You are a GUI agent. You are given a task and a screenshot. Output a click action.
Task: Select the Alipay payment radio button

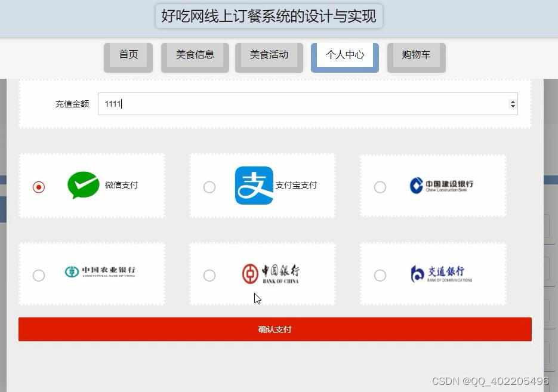click(209, 187)
